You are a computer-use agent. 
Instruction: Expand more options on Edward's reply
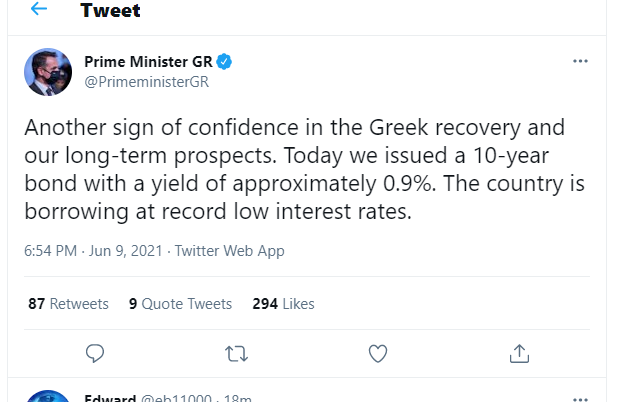pos(580,399)
